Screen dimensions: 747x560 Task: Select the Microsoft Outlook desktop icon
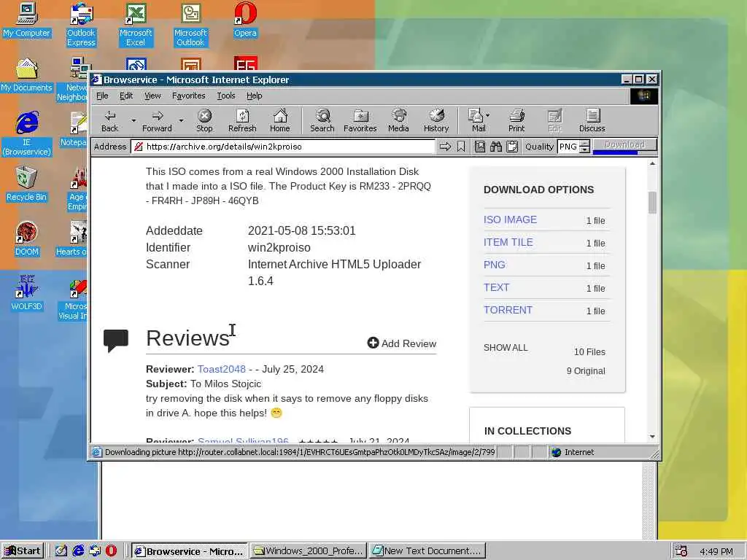pos(190,25)
